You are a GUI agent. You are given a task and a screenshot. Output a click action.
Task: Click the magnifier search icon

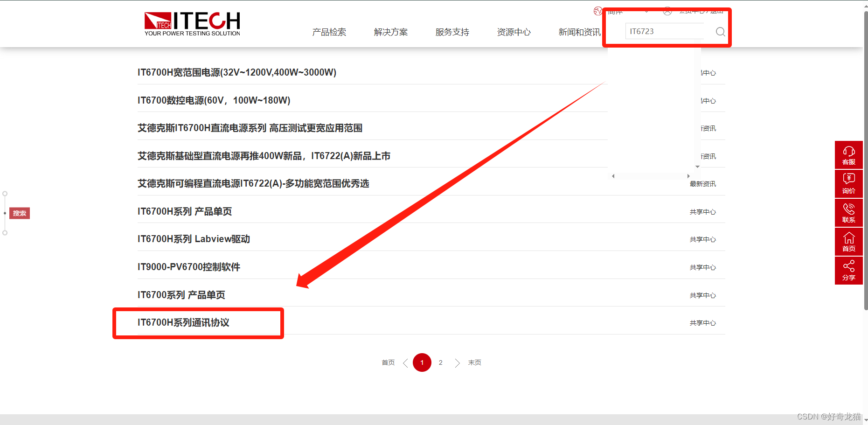click(x=720, y=32)
